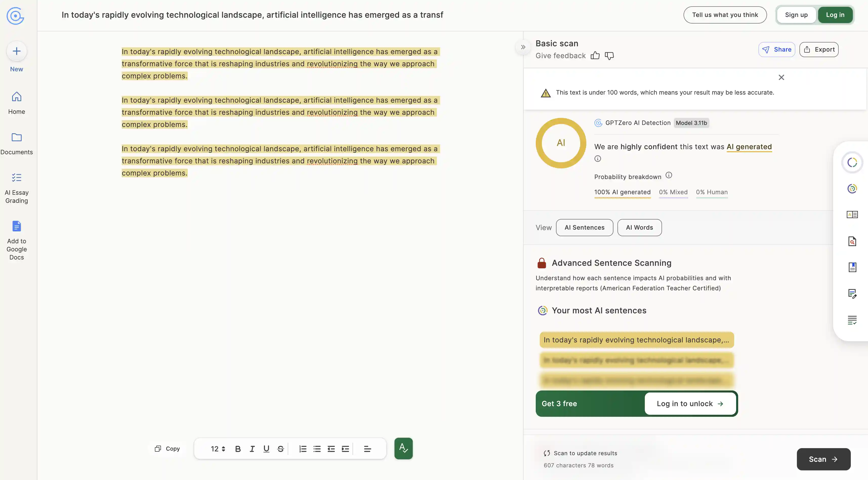
Task: Click the AI result donut chart
Action: 561,143
